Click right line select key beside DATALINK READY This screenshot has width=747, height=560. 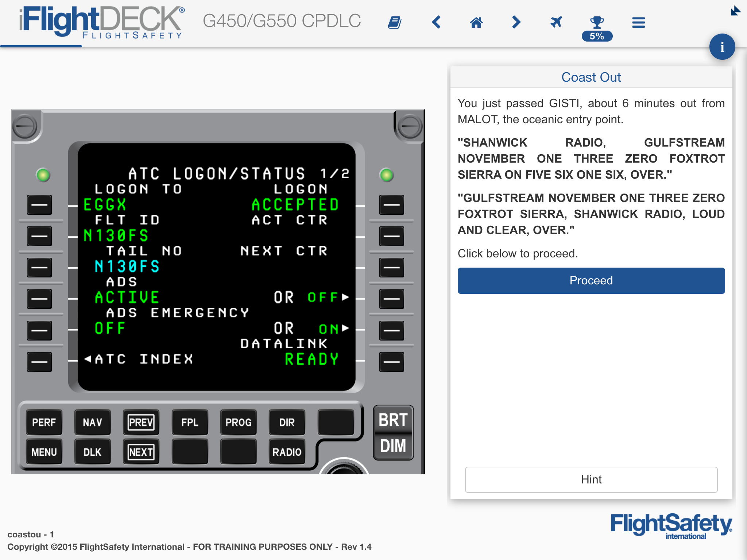point(391,362)
